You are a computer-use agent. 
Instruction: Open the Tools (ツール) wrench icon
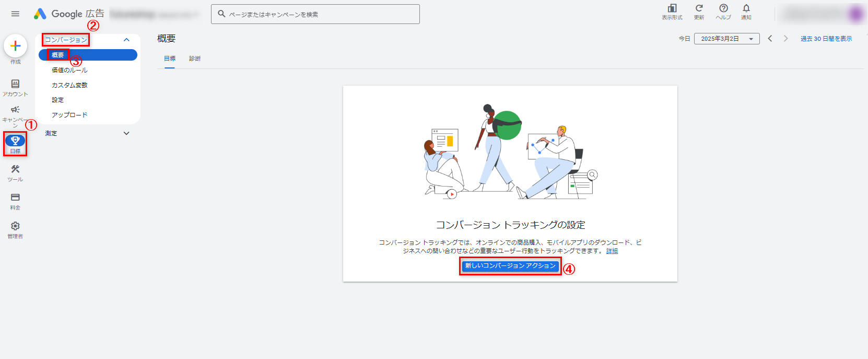(x=15, y=170)
